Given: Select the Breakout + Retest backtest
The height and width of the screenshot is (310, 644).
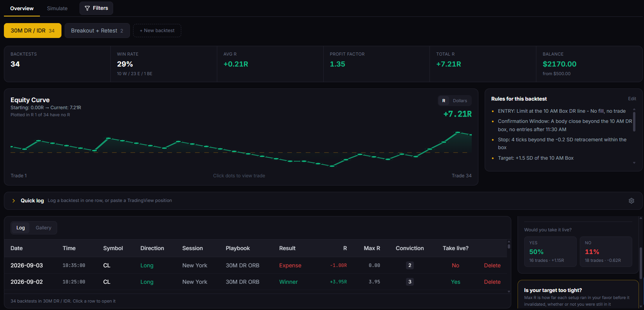Looking at the screenshot, I should 97,31.
